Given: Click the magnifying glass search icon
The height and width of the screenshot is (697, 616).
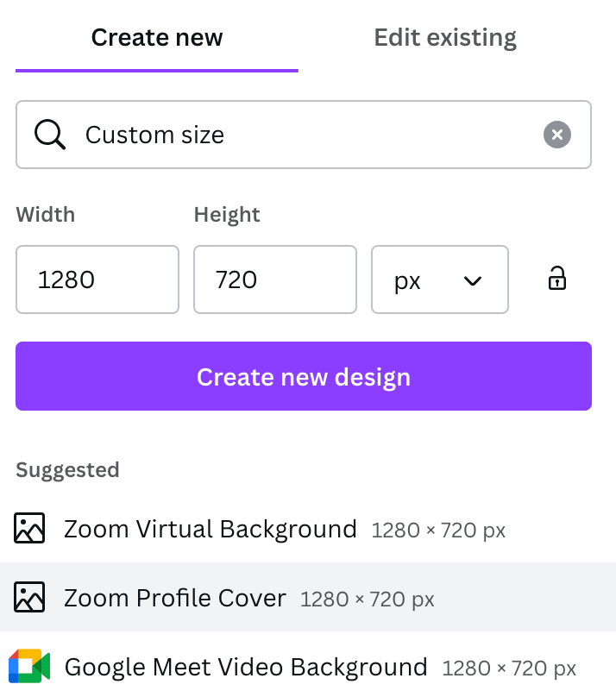Looking at the screenshot, I should (49, 135).
